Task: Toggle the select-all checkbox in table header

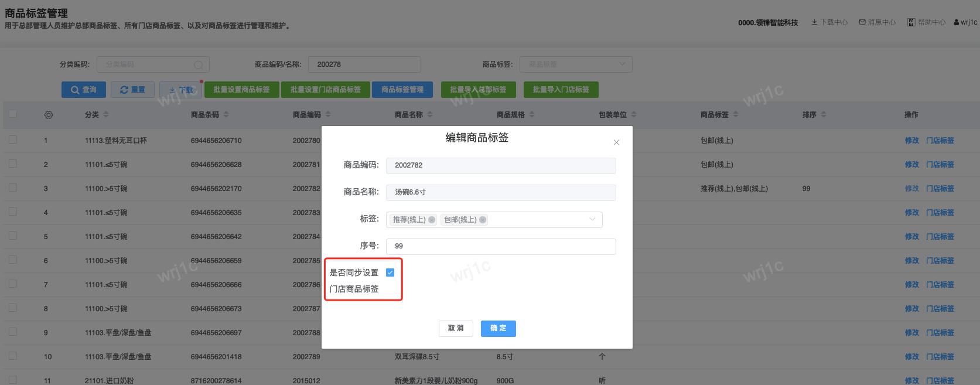Action: [13, 114]
